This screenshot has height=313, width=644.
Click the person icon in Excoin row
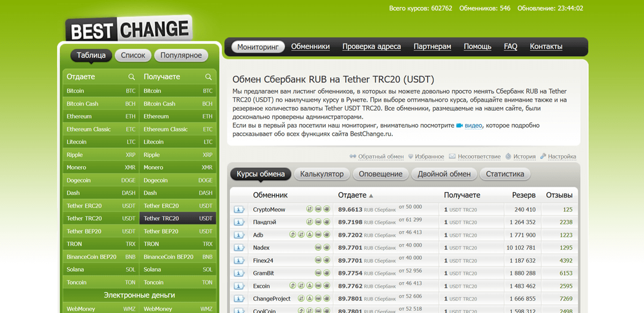(310, 286)
